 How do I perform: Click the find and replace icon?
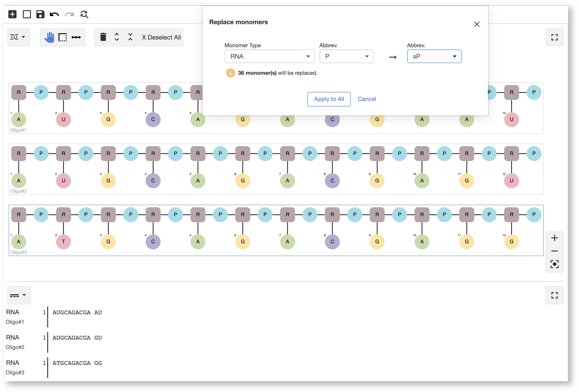click(84, 14)
